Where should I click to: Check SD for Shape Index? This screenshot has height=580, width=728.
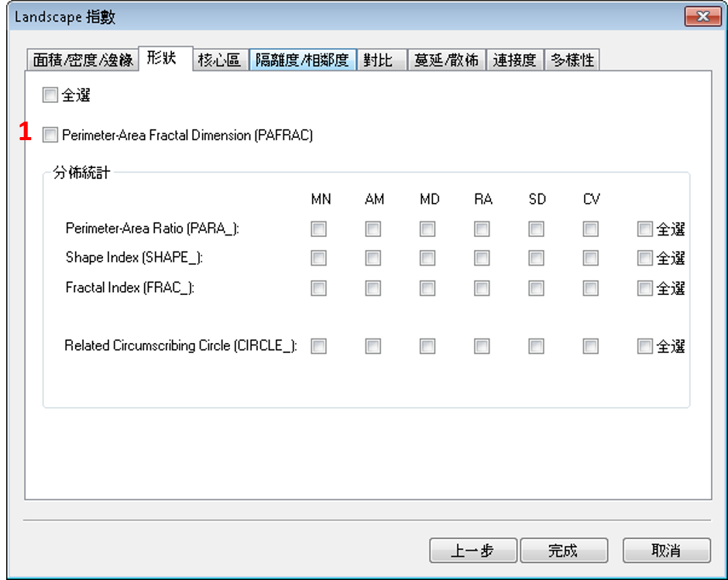536,258
